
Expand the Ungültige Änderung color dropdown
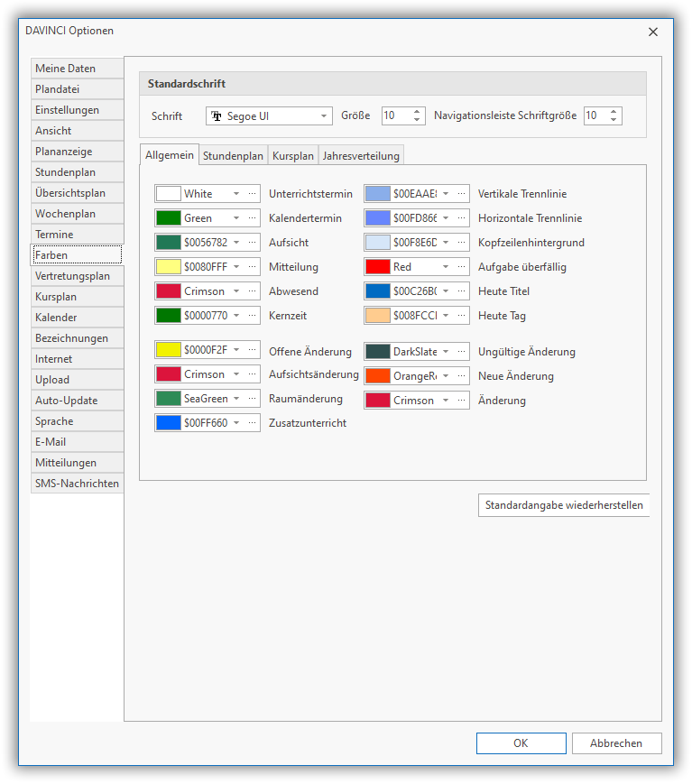pos(446,352)
